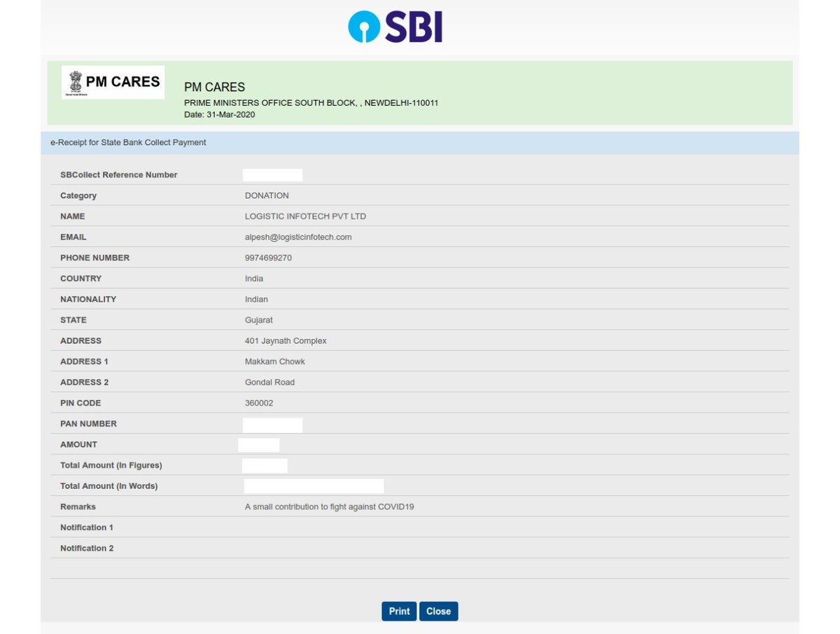Click the PHONE NUMBER label
Viewport: 840px width, 634px height.
[x=94, y=258]
